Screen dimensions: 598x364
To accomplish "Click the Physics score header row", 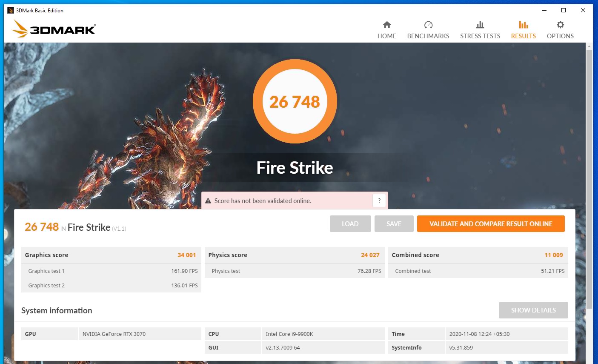I will coord(294,255).
